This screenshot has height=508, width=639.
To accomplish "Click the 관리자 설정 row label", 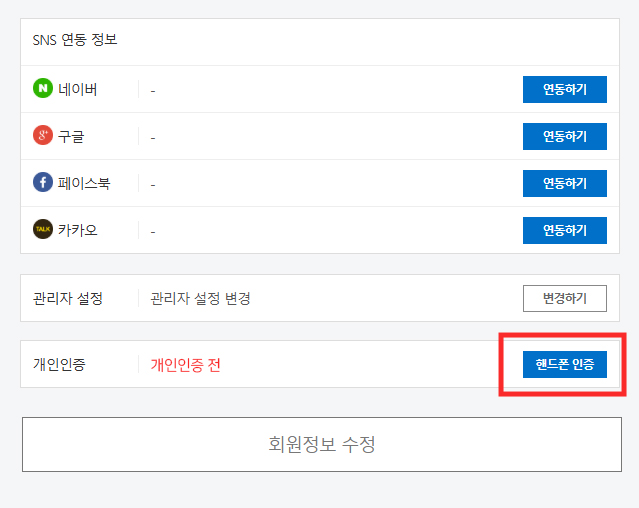I will [x=67, y=298].
